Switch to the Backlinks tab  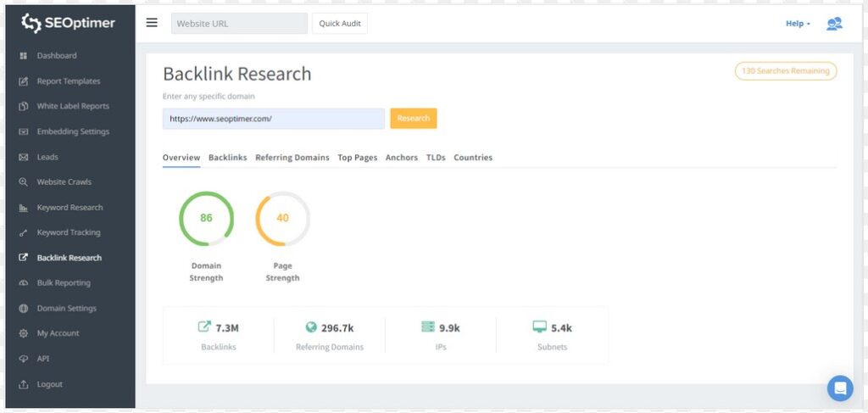[x=227, y=158]
